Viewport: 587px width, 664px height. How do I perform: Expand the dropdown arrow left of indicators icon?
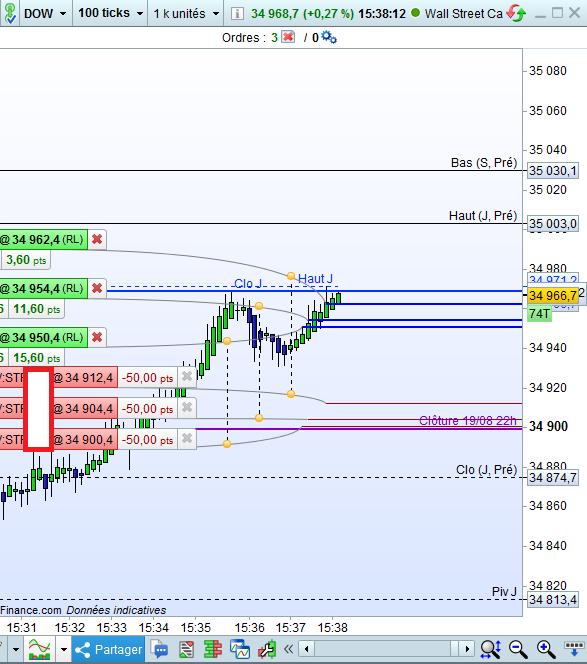pyautogui.click(x=16, y=649)
